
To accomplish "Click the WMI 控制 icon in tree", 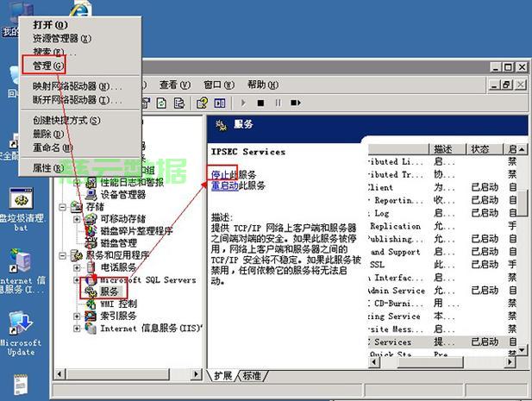I will (x=91, y=304).
